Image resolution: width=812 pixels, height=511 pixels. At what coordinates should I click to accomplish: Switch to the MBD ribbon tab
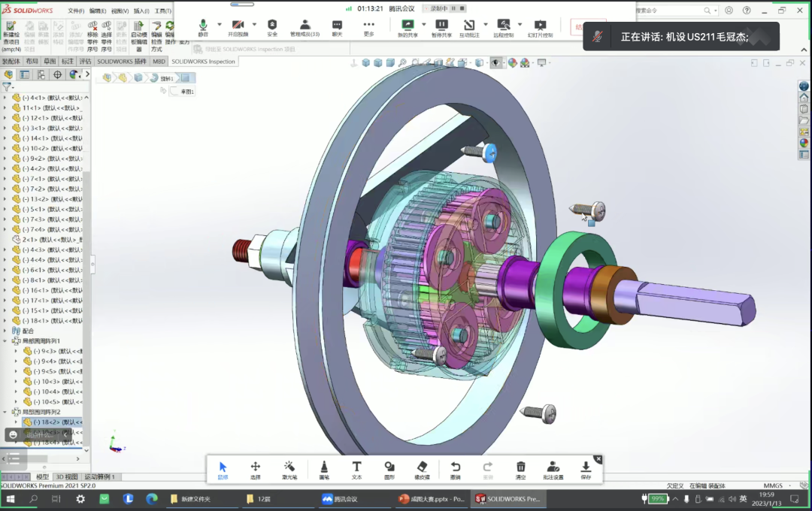tap(159, 62)
